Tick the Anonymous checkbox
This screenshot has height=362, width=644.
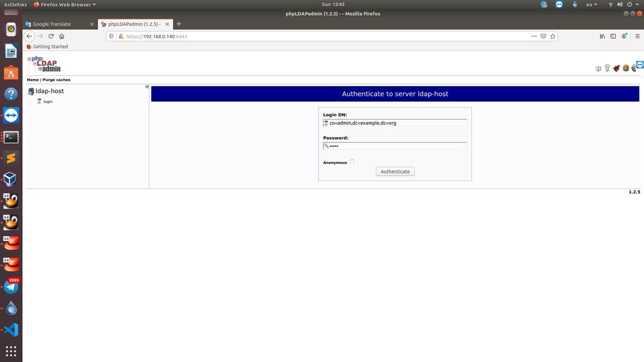[x=352, y=162]
